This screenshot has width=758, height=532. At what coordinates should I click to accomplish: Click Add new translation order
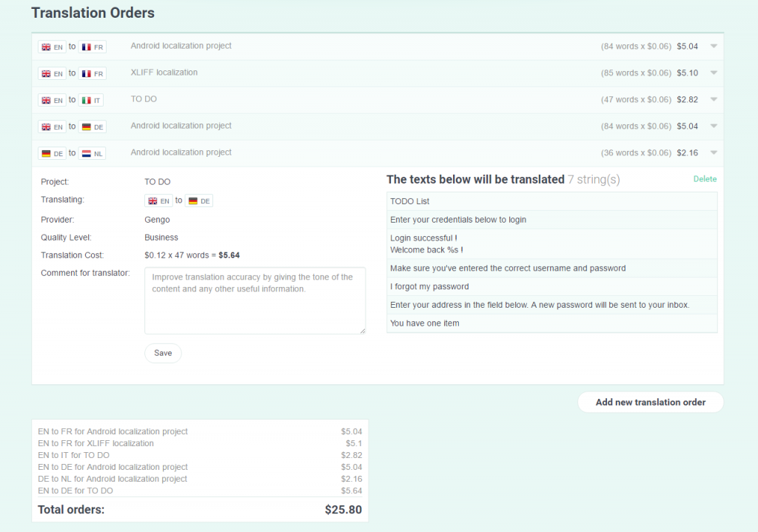650,402
